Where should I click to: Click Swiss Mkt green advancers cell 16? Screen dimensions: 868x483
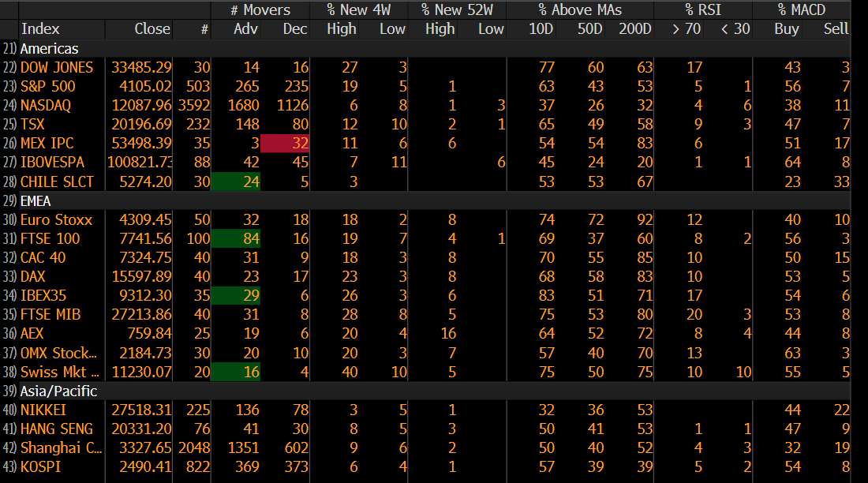point(236,373)
